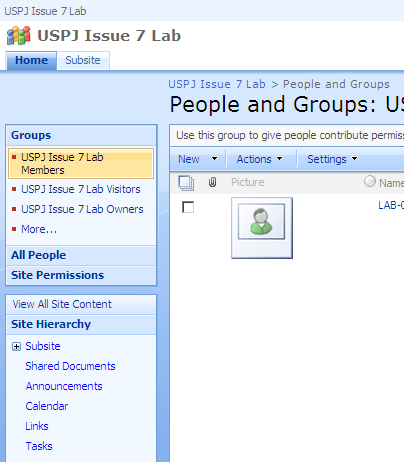Screen dimensions: 404x462
Task: Open Shared Documents in the hierarchy
Action: 70,366
